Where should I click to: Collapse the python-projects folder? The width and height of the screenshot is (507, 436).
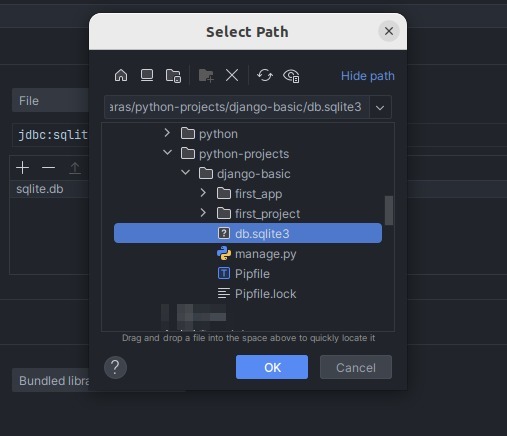coord(167,153)
